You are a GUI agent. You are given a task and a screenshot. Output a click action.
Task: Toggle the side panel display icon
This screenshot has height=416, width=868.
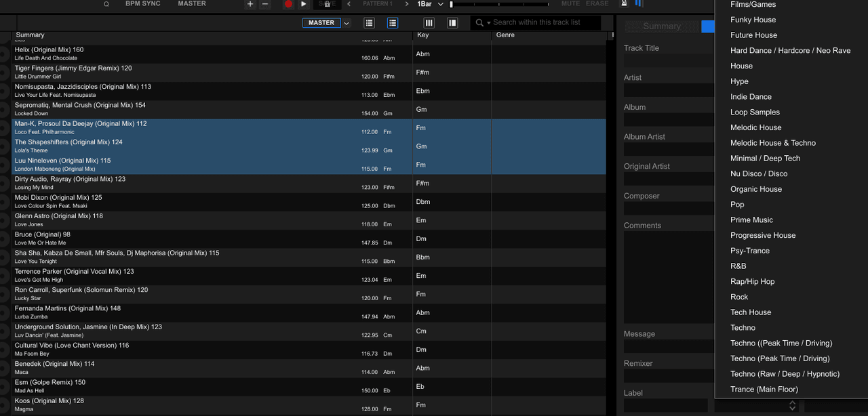(x=452, y=23)
